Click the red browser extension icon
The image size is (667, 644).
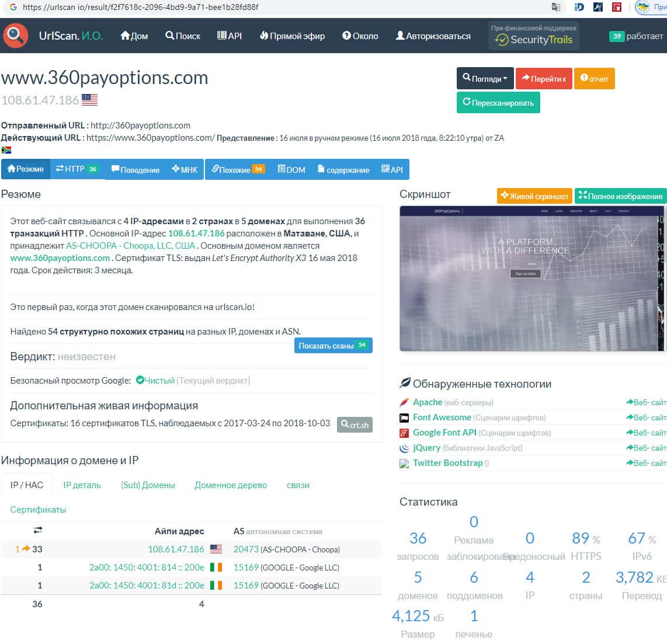(616, 7)
